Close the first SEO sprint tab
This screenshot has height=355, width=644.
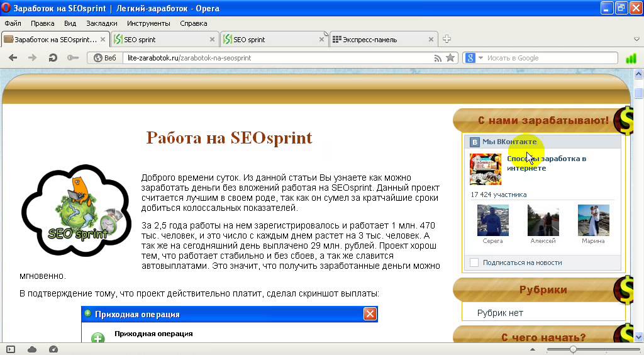(212, 40)
